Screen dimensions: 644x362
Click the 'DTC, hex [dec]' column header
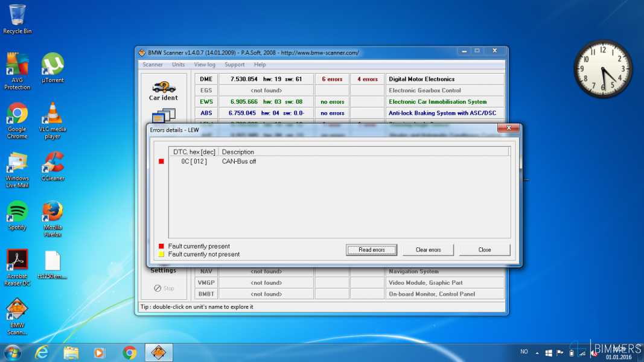pyautogui.click(x=194, y=152)
